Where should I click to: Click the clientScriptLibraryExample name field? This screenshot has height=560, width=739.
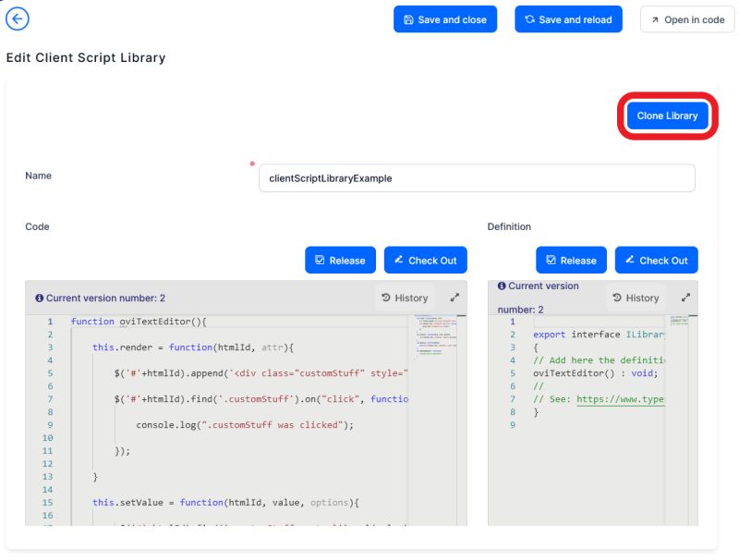pos(478,177)
